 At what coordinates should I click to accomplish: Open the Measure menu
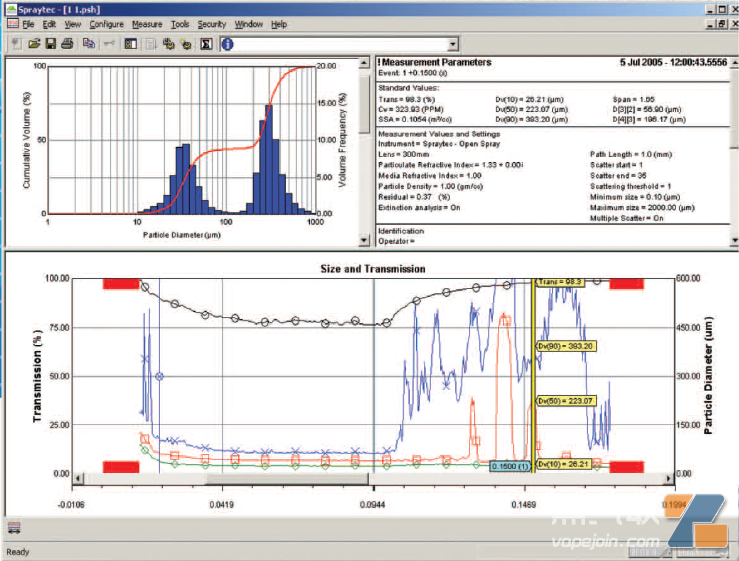pos(147,23)
